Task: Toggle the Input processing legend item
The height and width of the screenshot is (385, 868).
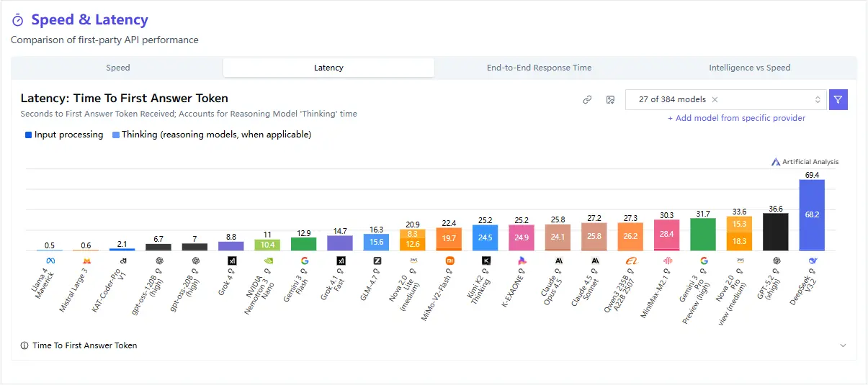Action: pyautogui.click(x=64, y=135)
